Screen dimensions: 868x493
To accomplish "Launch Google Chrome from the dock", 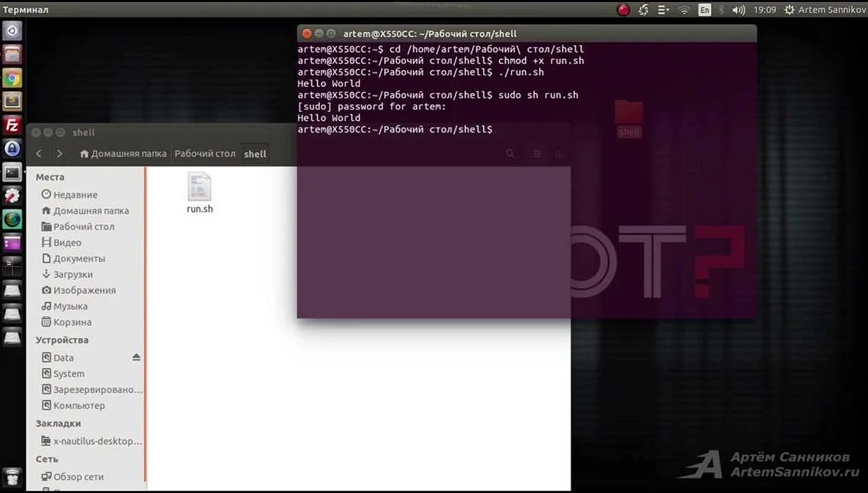I will (12, 78).
